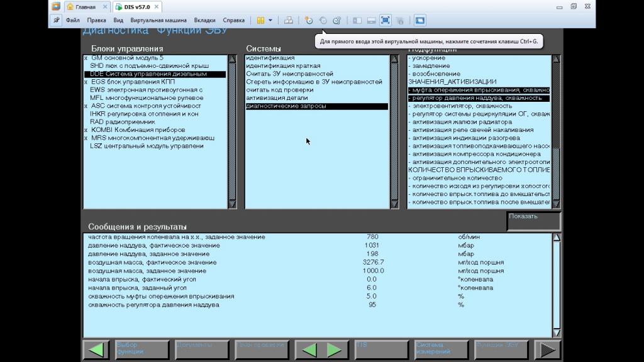Open the Правка menu

pyautogui.click(x=96, y=20)
